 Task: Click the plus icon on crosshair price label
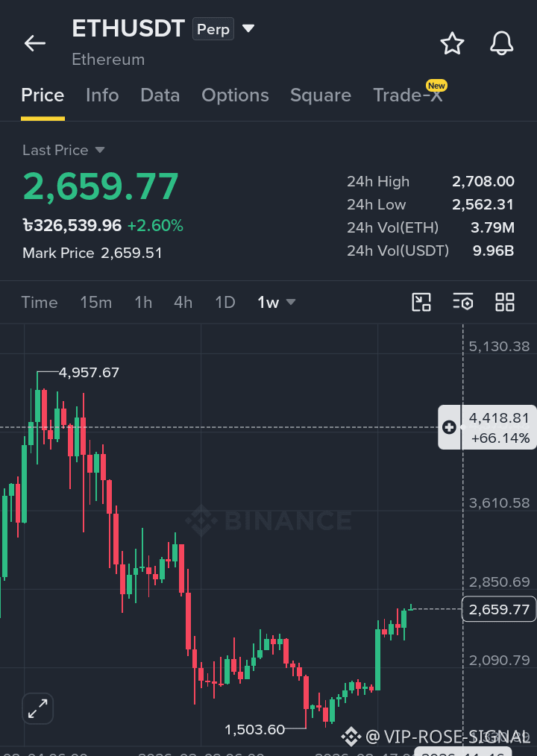click(449, 427)
